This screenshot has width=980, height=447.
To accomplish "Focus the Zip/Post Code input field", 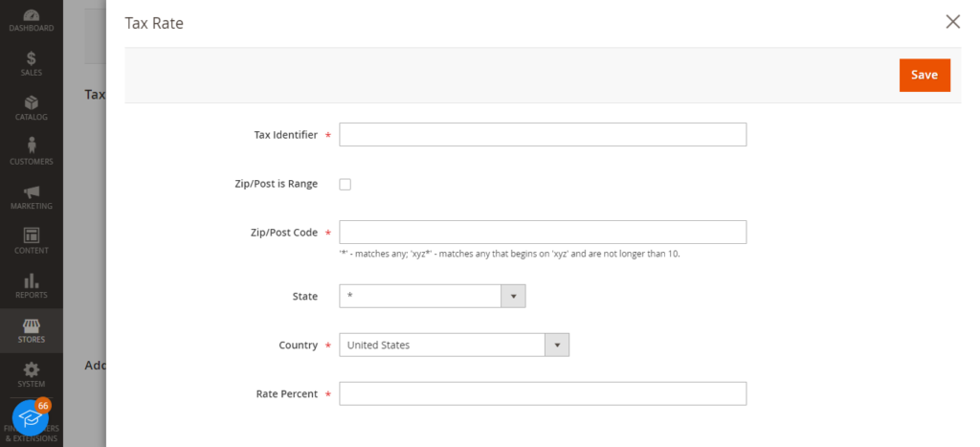I will point(543,232).
